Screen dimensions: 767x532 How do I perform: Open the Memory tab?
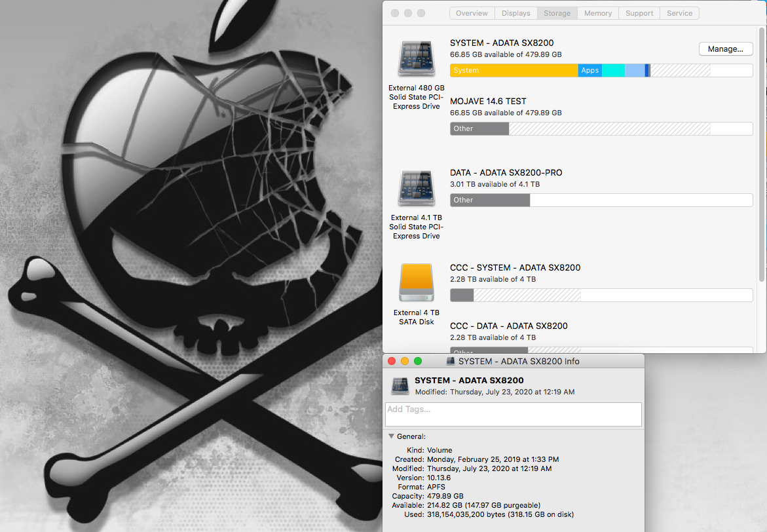pos(598,13)
